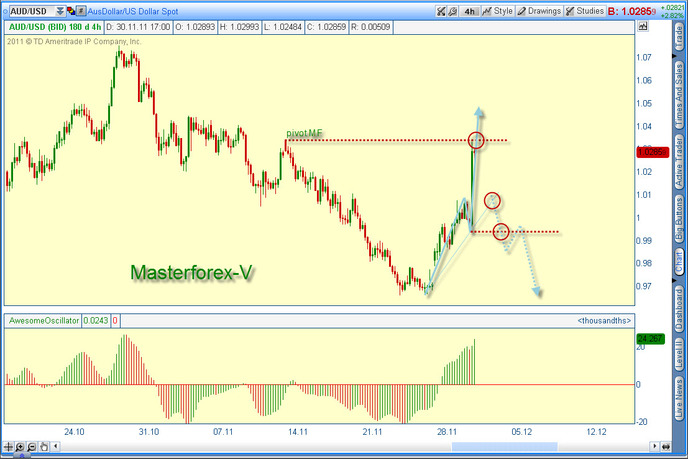Screen dimensions: 688x459
Task: Click the colored link-color icon beside symbol
Action: click(x=71, y=11)
